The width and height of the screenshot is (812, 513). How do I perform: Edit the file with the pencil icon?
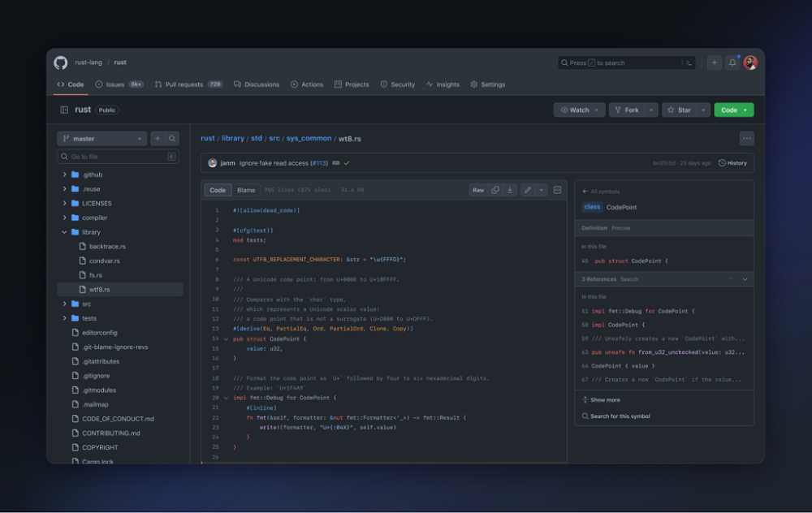pyautogui.click(x=526, y=190)
